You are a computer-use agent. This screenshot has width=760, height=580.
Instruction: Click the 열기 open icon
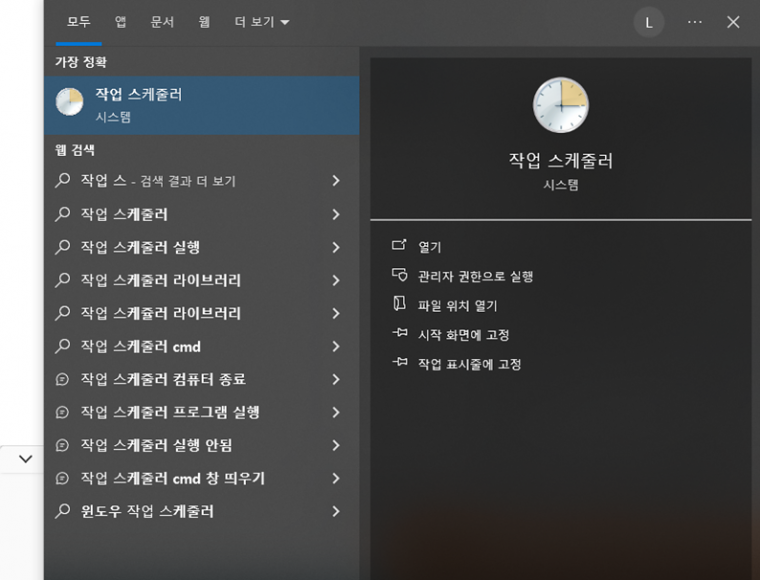[399, 245]
